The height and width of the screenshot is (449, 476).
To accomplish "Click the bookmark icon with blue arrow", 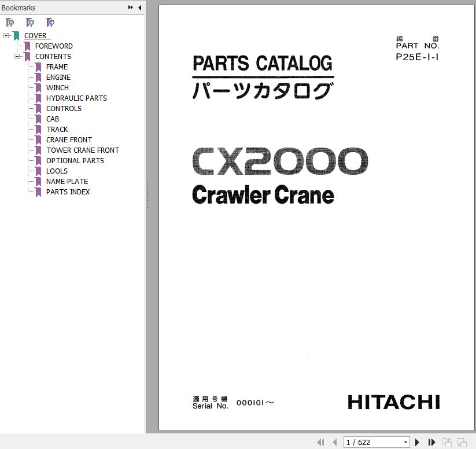I will click(x=50, y=23).
